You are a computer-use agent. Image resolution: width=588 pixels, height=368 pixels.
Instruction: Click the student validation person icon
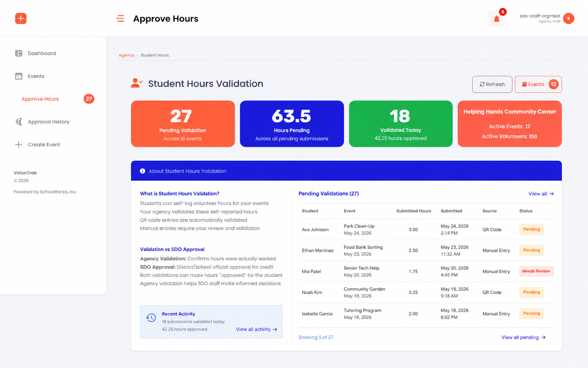tap(137, 83)
